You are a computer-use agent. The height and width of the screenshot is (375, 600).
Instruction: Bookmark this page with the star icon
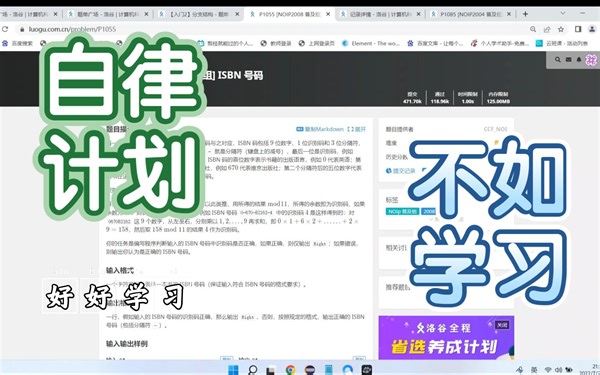point(561,29)
